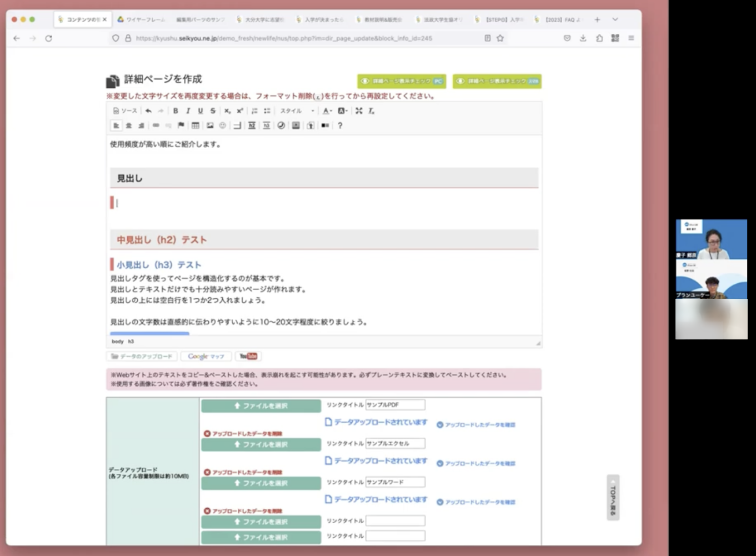756x556 pixels.
Task: Expand the background color dropdown
Action: click(x=343, y=111)
